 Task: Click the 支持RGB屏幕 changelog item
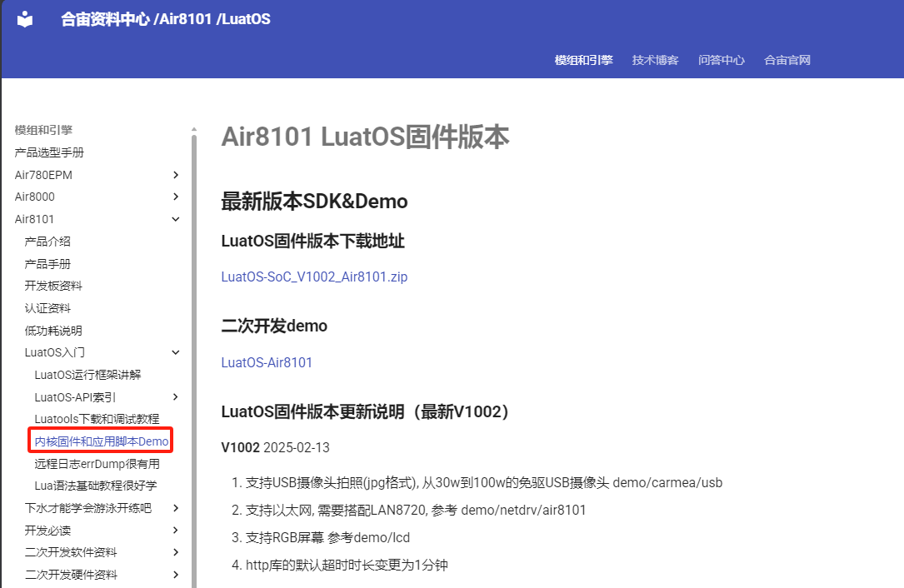[327, 538]
